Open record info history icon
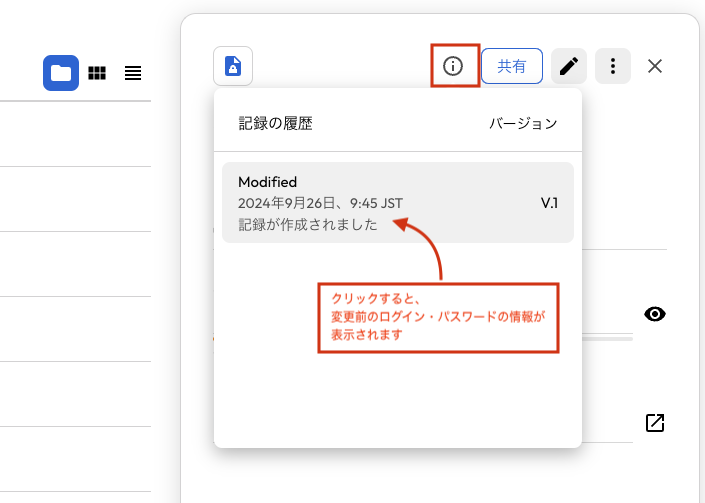 453,66
